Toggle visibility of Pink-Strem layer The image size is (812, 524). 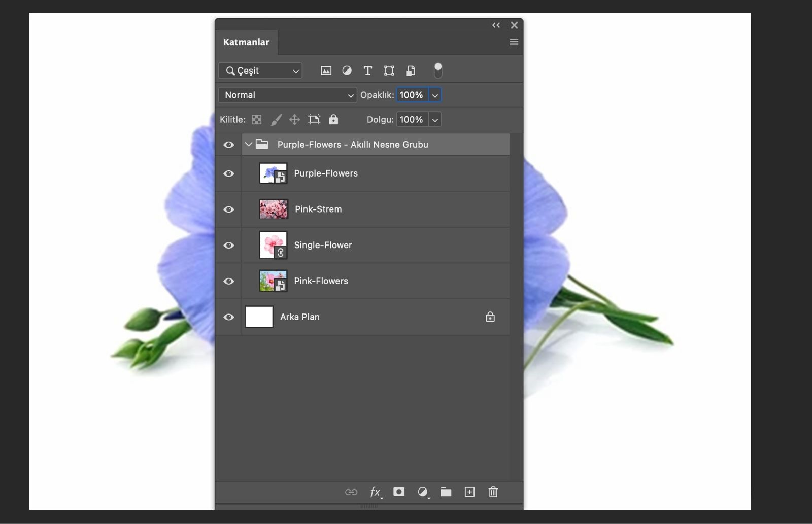point(229,209)
